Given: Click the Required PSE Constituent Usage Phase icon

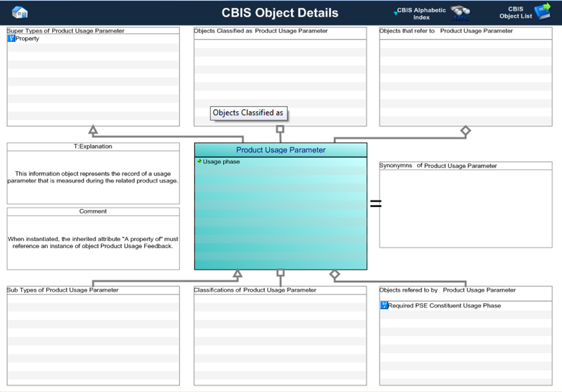Looking at the screenshot, I should point(384,305).
